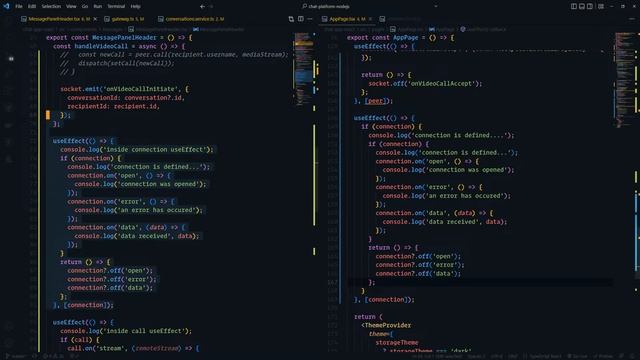Screen dimensions: 640x360
Task: Click the right editor minimap
Action: [624, 80]
